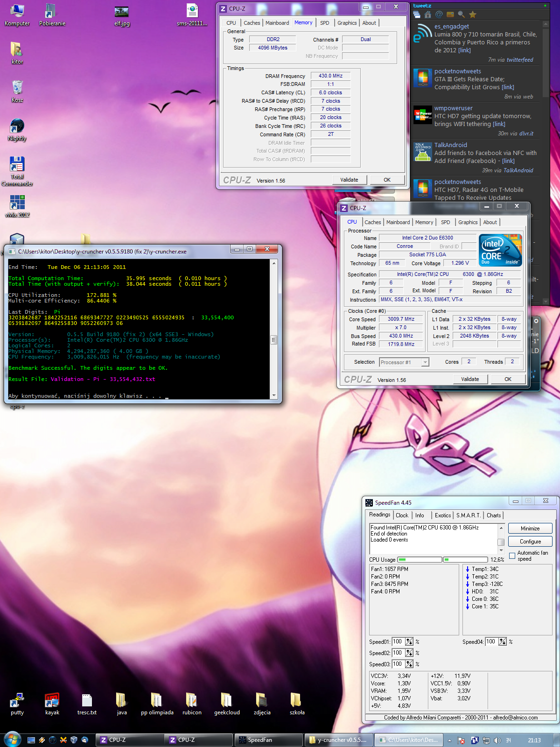Open Mainboard tab in the processor CPU-Z window

pyautogui.click(x=398, y=222)
